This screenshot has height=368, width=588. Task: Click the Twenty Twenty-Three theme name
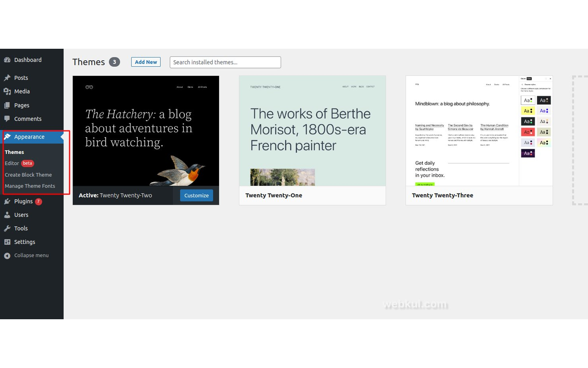(x=442, y=195)
